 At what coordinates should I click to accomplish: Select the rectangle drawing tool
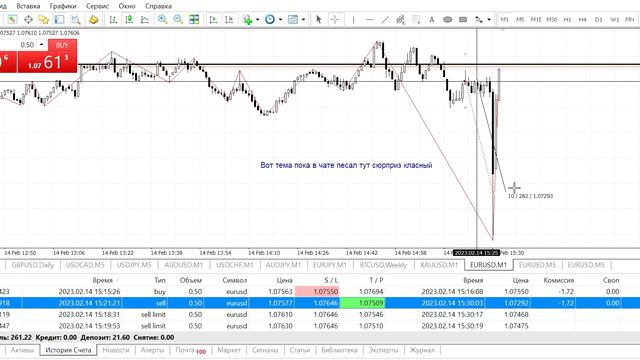pyautogui.click(x=463, y=19)
